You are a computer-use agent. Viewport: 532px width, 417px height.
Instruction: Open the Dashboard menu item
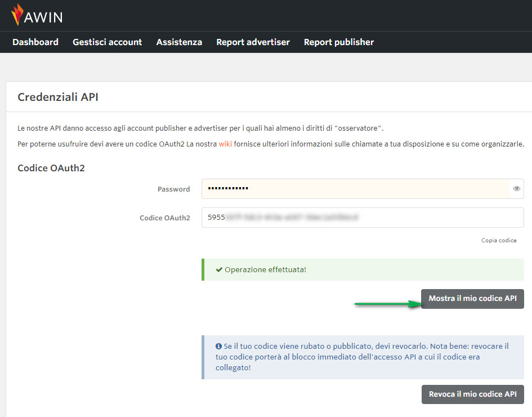point(35,42)
